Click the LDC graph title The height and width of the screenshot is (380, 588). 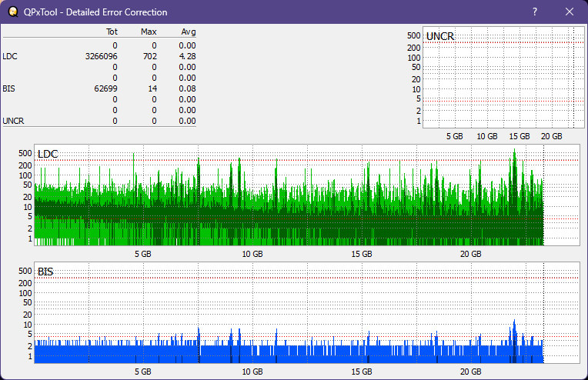[48, 154]
